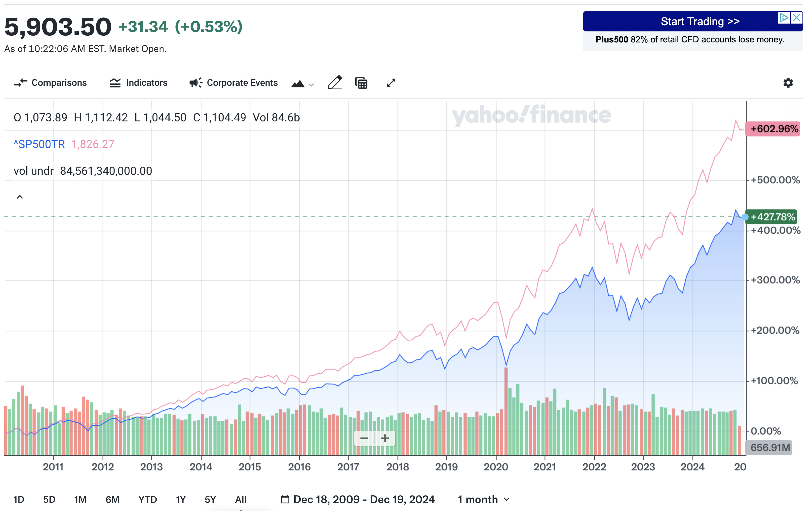Open the date range picker
The height and width of the screenshot is (511, 812).
coord(358,499)
